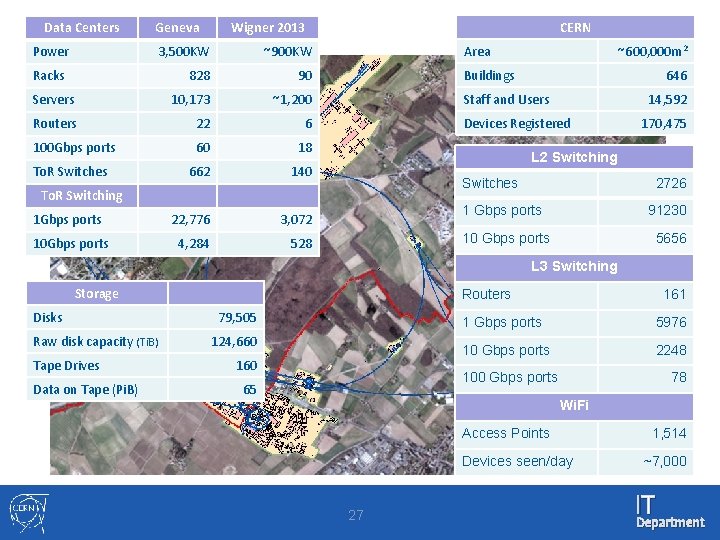Image resolution: width=720 pixels, height=540 pixels.
Task: Click the Area row label
Action: click(x=477, y=51)
